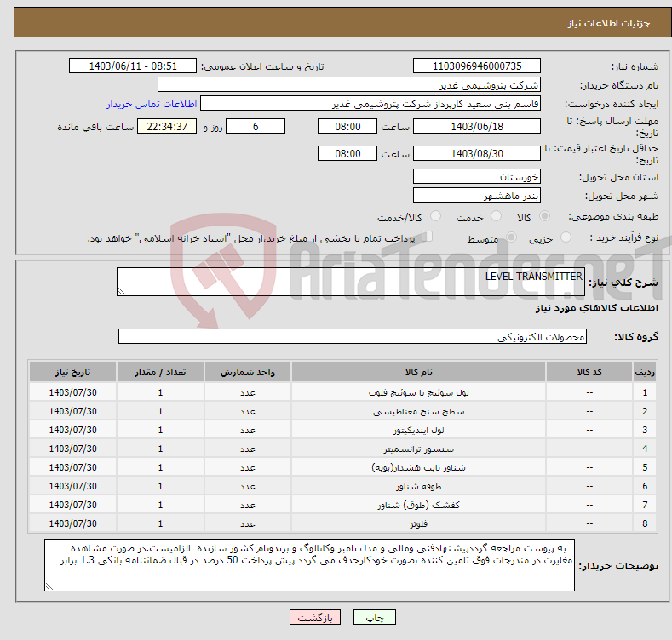Select row لول سوئیچ یا سوئیچ فلوت
This screenshot has width=672, height=640.
[x=342, y=392]
